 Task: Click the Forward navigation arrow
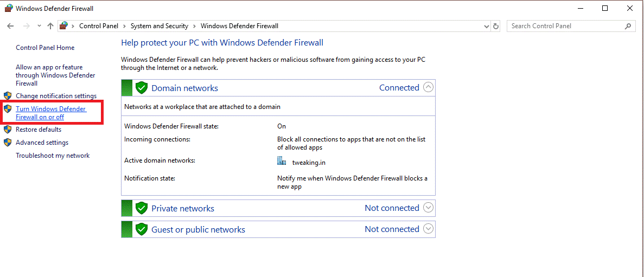tap(26, 26)
